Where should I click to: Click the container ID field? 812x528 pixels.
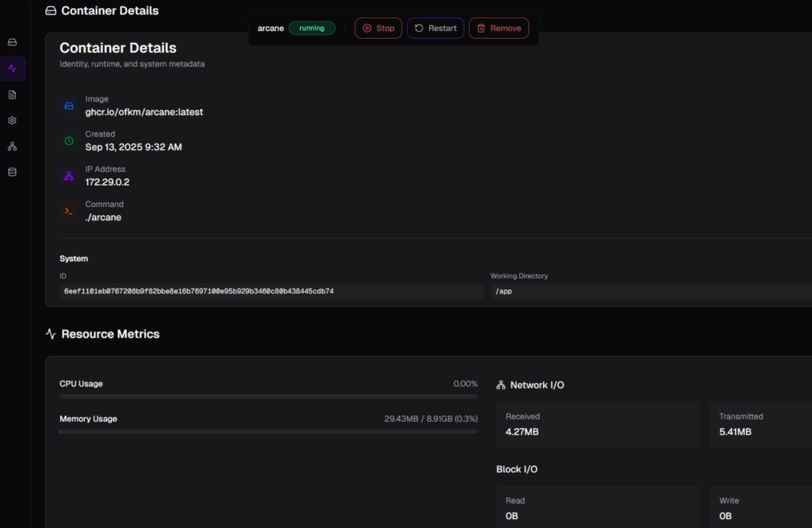click(271, 291)
